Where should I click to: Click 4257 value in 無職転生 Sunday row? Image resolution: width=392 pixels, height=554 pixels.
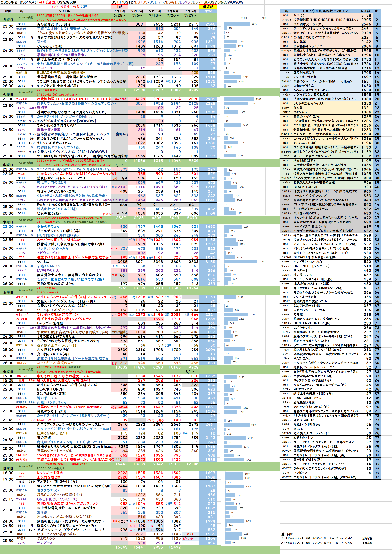[123, 521]
